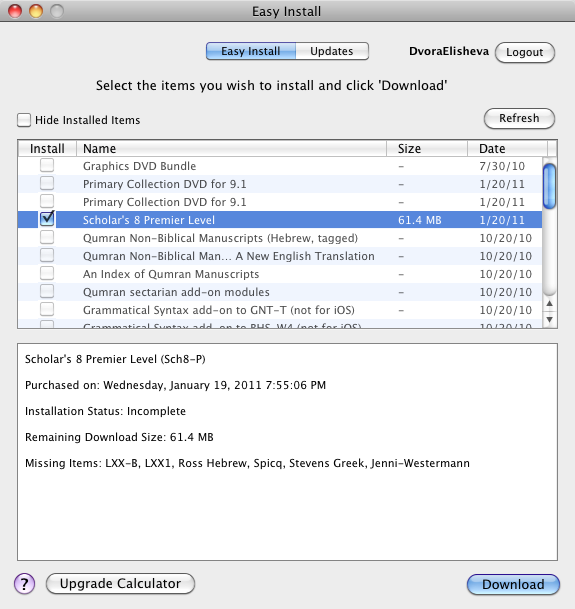Image resolution: width=575 pixels, height=609 pixels.
Task: Click Installation Status: Incomplete text
Action: point(105,411)
